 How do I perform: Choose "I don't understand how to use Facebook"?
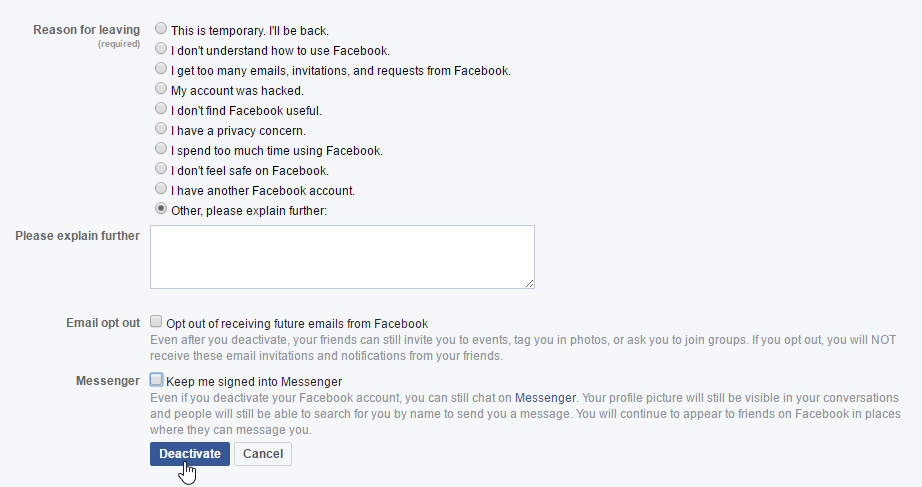(161, 50)
